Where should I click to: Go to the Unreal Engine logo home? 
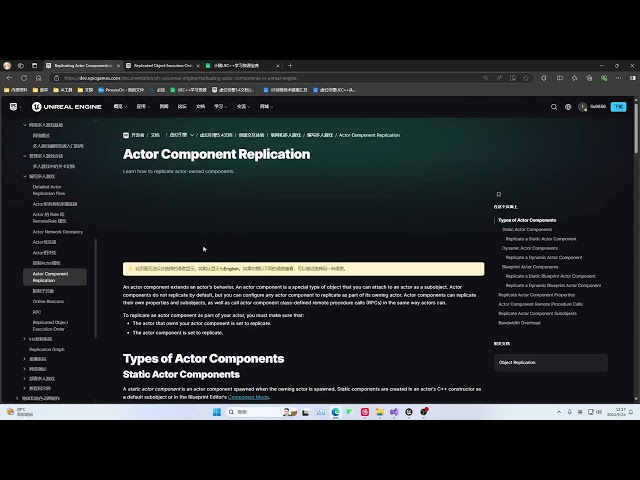point(67,107)
